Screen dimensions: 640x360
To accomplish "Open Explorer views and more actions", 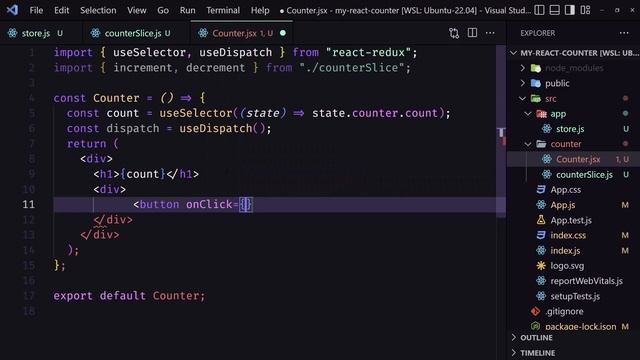I will (624, 33).
